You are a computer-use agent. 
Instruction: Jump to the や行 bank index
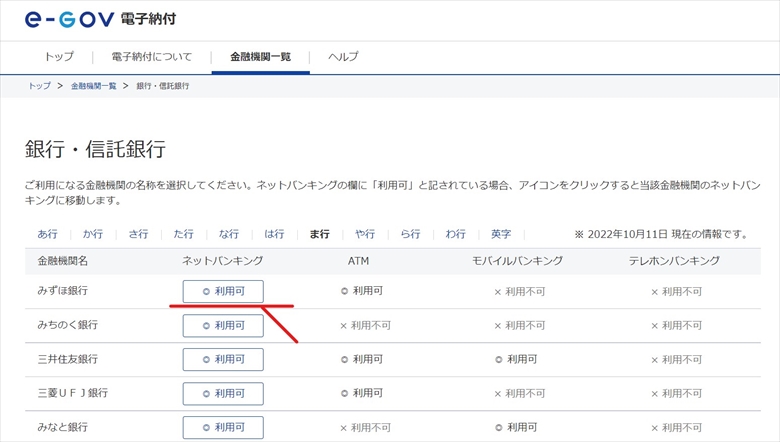pyautogui.click(x=365, y=234)
